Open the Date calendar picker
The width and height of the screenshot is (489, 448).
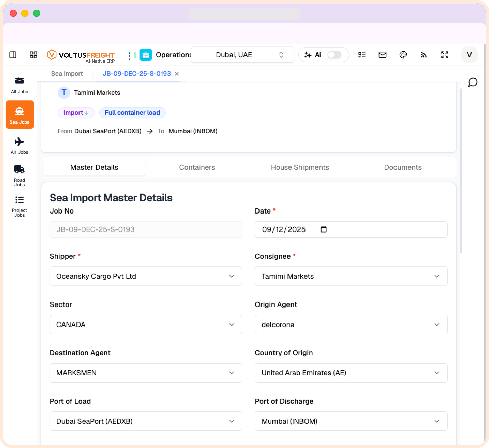tap(324, 229)
